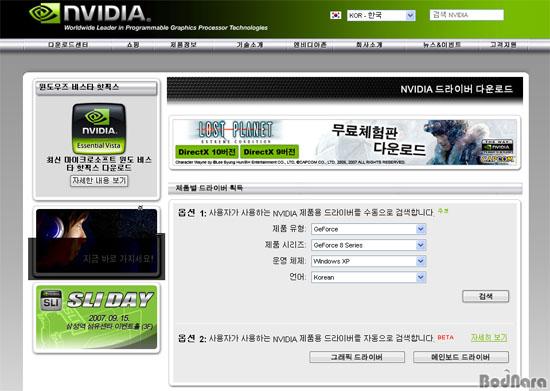This screenshot has width=550, height=391.
Task: Open the Windows XP operating system dropdown
Action: point(369,261)
